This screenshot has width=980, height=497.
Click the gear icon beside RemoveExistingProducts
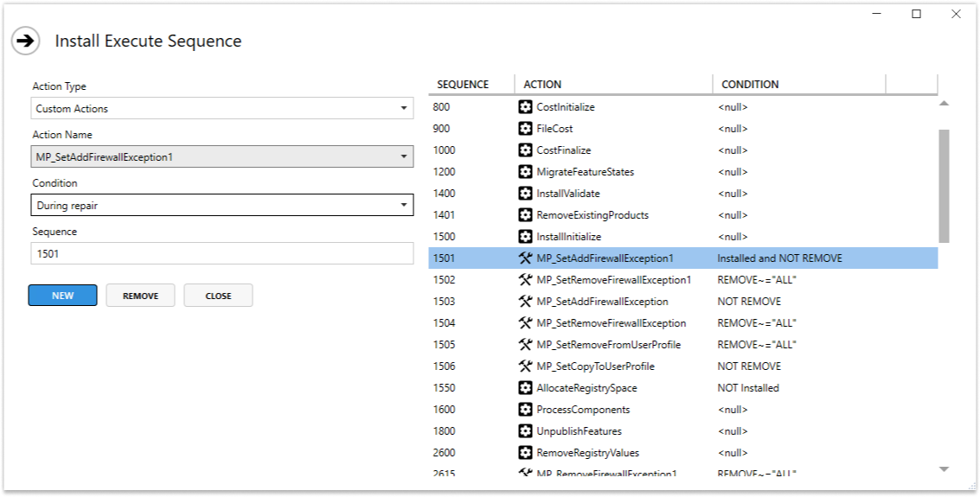click(526, 214)
